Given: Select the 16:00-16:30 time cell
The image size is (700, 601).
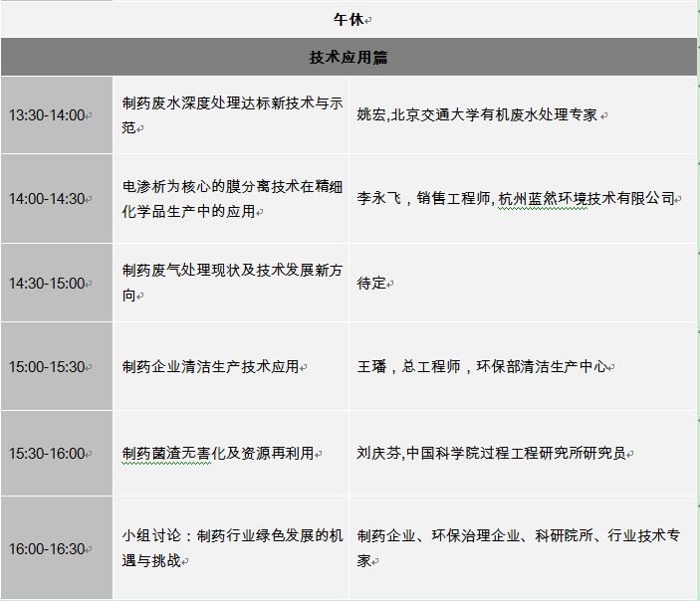Looking at the screenshot, I should [48, 548].
